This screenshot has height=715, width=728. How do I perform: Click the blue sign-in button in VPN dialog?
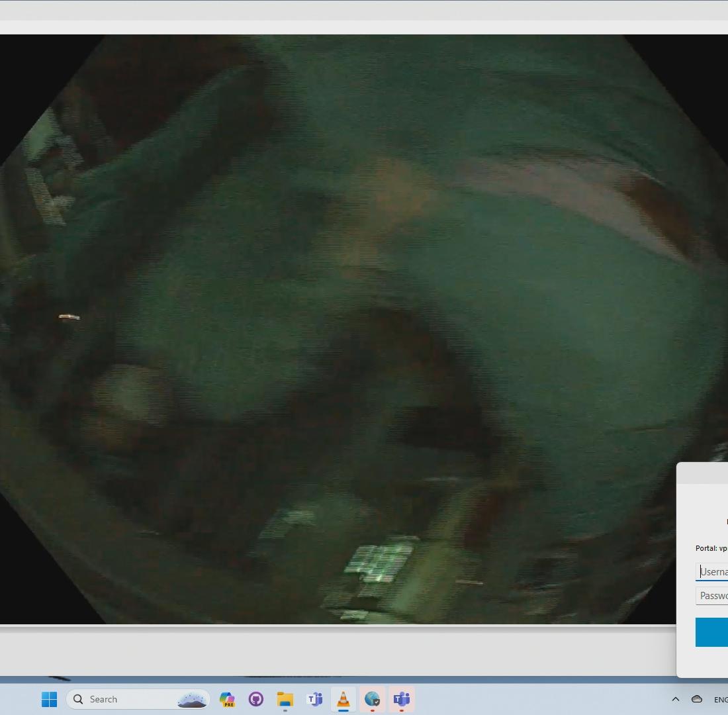[x=711, y=632]
